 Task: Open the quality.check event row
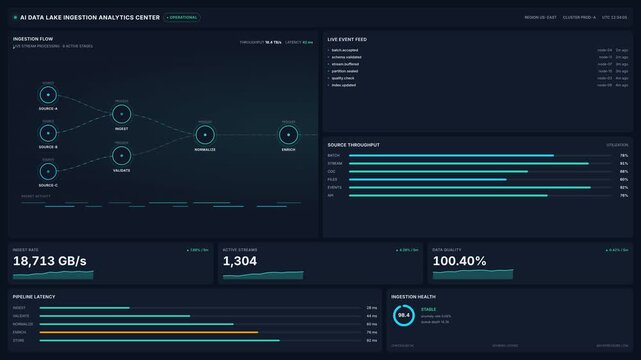point(477,78)
